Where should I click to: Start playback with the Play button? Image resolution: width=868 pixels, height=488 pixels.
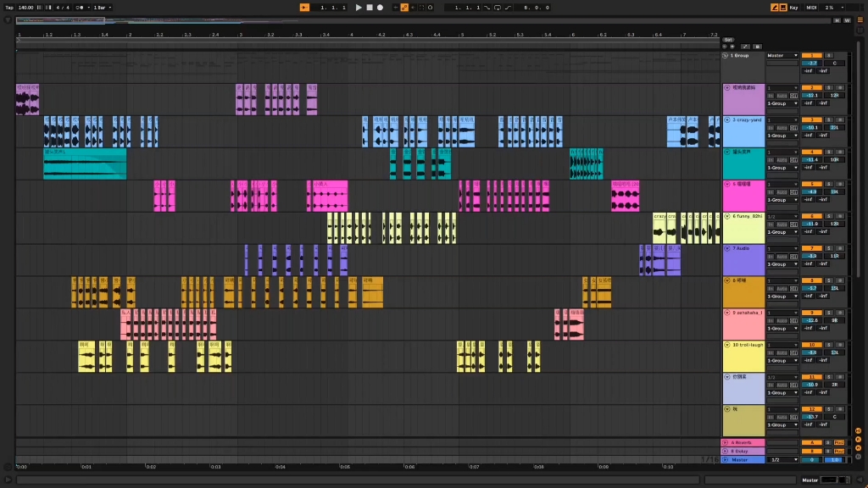pyautogui.click(x=359, y=8)
